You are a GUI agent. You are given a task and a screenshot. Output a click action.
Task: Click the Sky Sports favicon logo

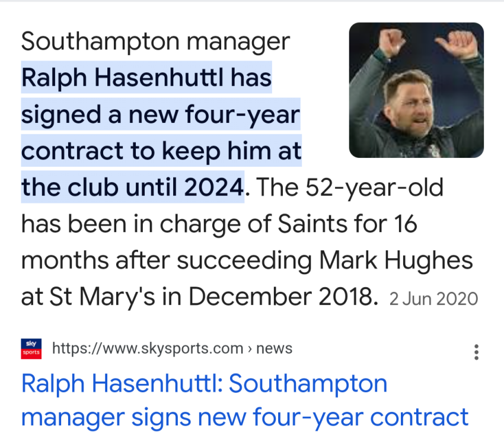(31, 348)
